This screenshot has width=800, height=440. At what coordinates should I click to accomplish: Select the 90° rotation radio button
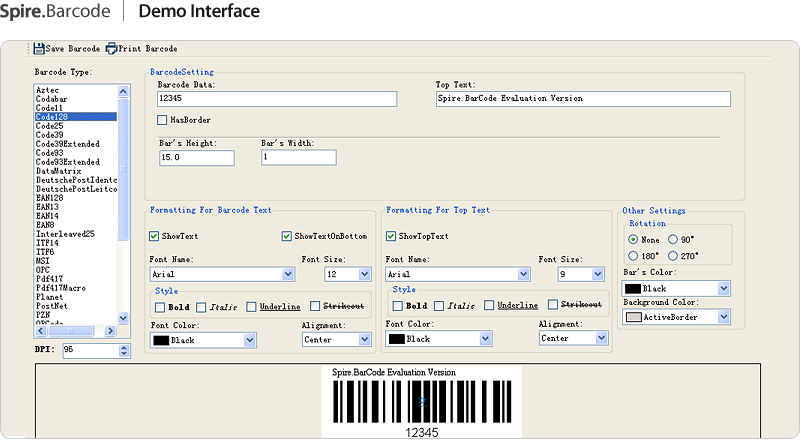tap(673, 239)
